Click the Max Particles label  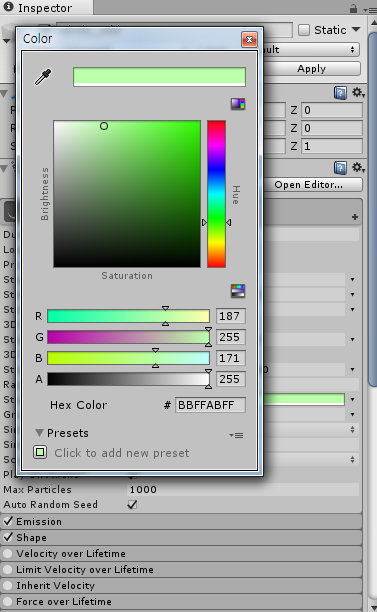tap(37, 489)
